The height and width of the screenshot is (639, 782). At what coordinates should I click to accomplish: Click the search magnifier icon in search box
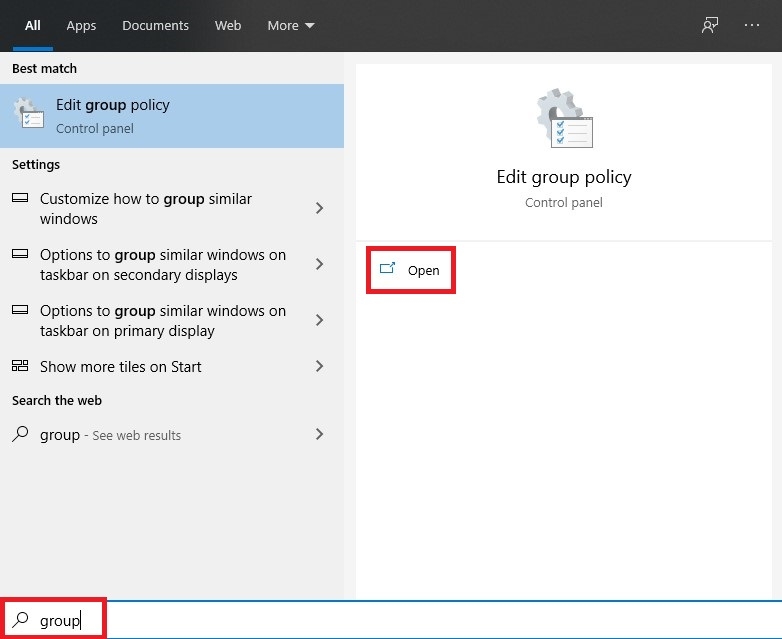20,620
